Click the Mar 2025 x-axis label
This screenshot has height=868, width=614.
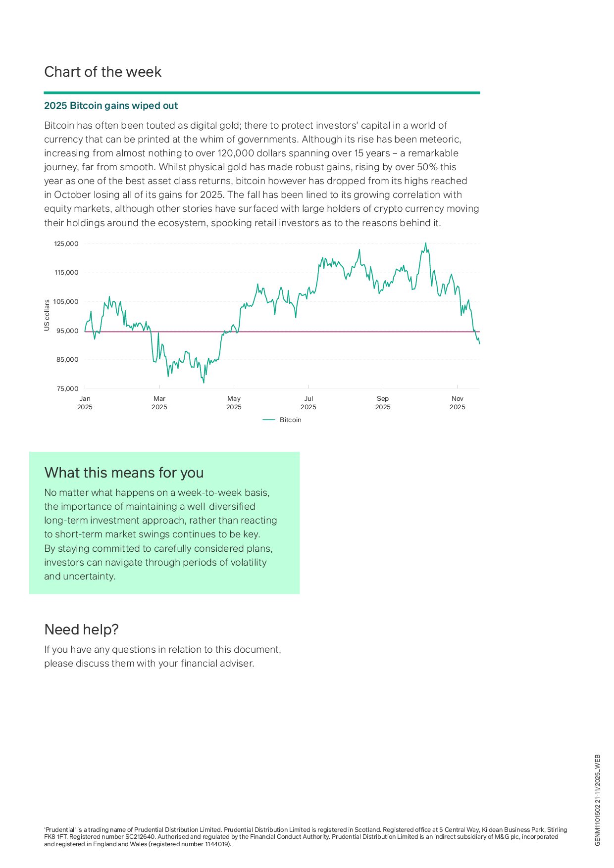pyautogui.click(x=159, y=403)
